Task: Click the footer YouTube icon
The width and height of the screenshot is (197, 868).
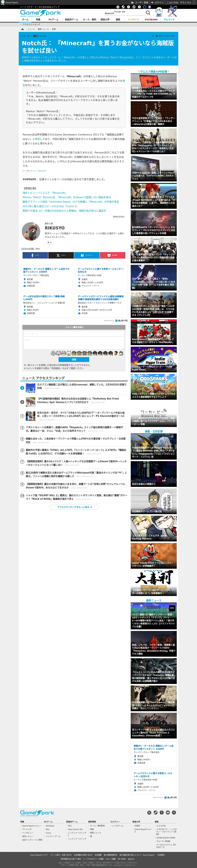Action: [x=168, y=812]
